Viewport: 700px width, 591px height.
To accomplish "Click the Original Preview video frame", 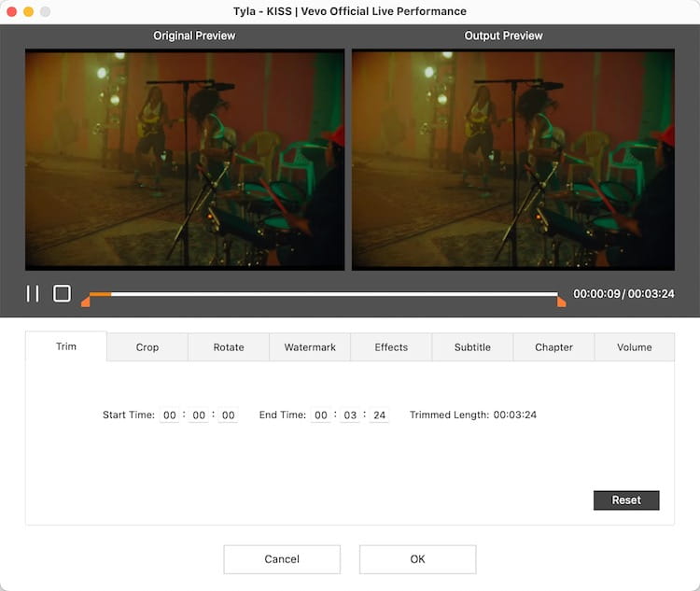I will (x=185, y=160).
